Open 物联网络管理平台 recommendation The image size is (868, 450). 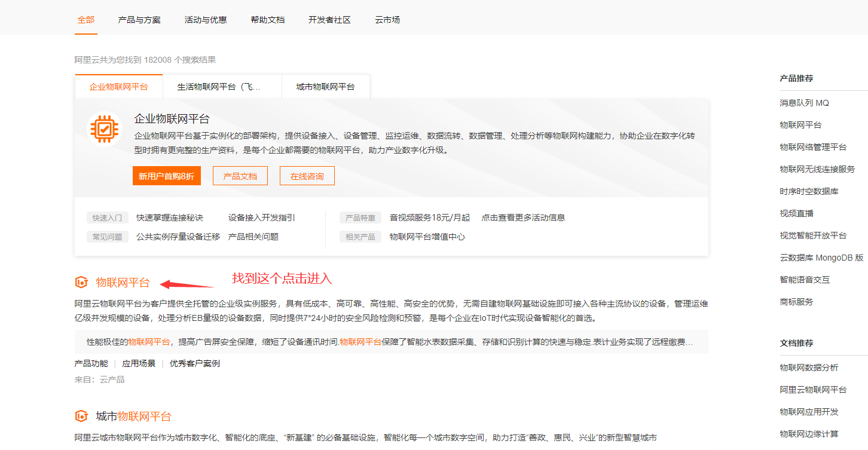click(x=813, y=147)
